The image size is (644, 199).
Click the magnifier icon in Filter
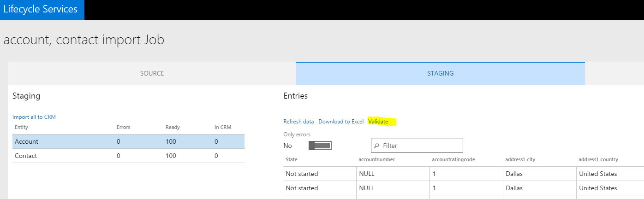pyautogui.click(x=377, y=146)
